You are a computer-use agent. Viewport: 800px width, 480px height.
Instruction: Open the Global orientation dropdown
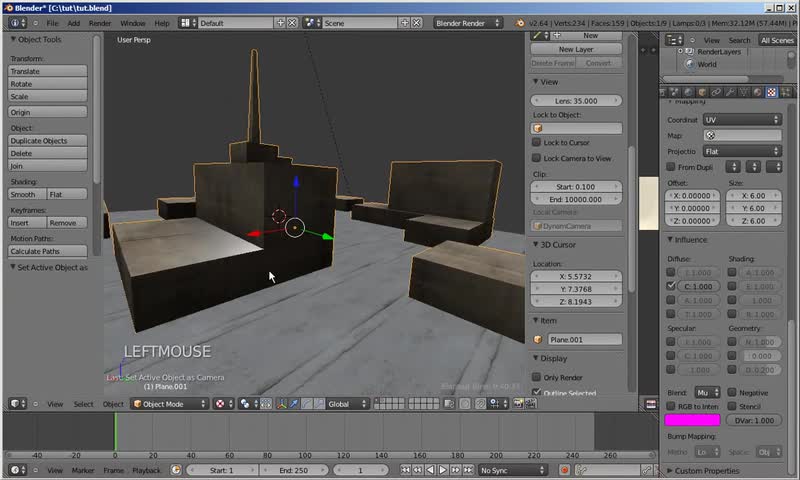[347, 404]
